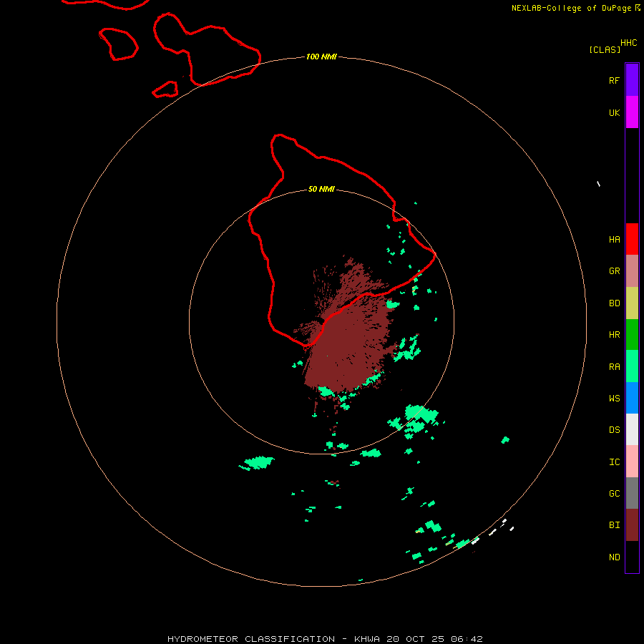Click the 50 NMI range ring label
This screenshot has height=644, width=644.
point(321,189)
